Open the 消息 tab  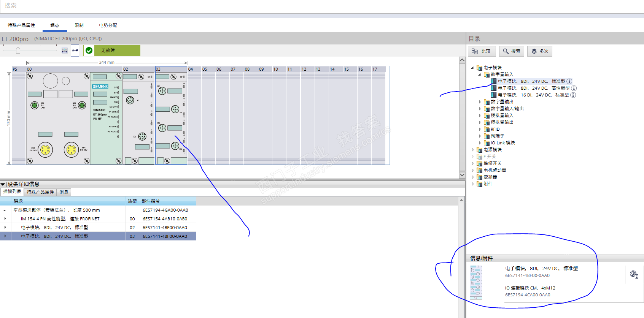pos(64,192)
